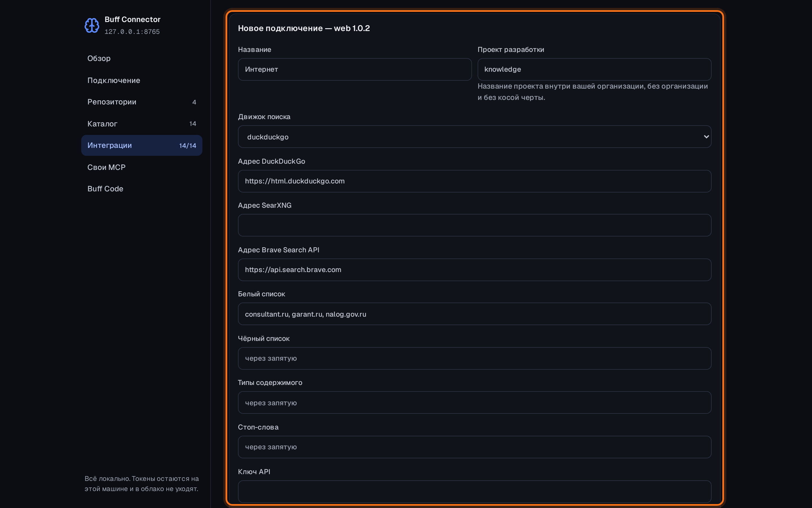Click the Buff Connector brain logo icon
Image resolution: width=812 pixels, height=508 pixels.
coord(92,25)
